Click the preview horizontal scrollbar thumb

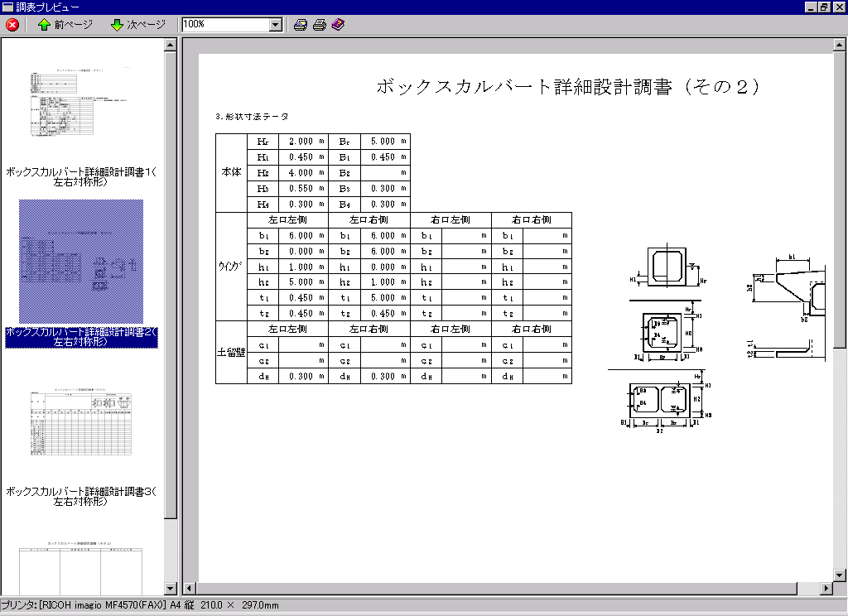point(497,589)
